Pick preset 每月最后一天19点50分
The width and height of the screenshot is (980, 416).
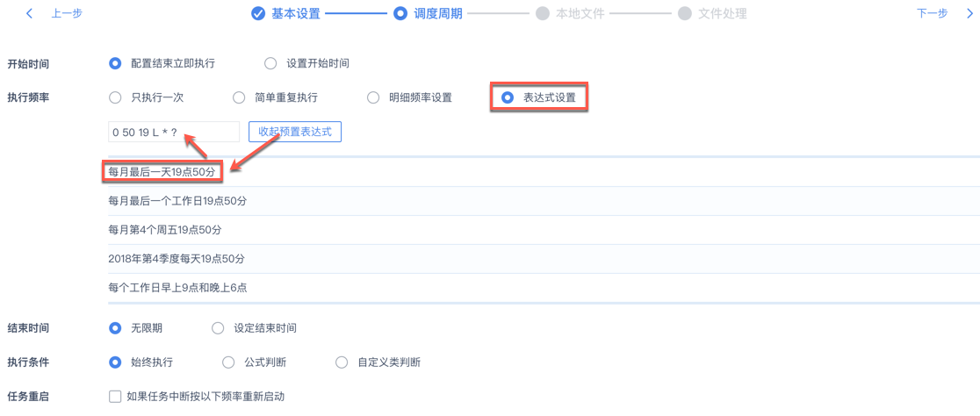click(162, 172)
